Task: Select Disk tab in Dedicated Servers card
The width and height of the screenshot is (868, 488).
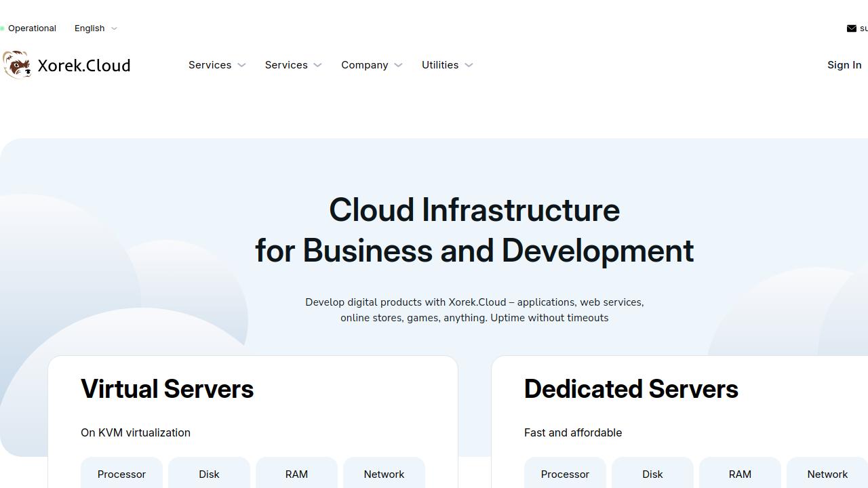Action: (x=652, y=473)
